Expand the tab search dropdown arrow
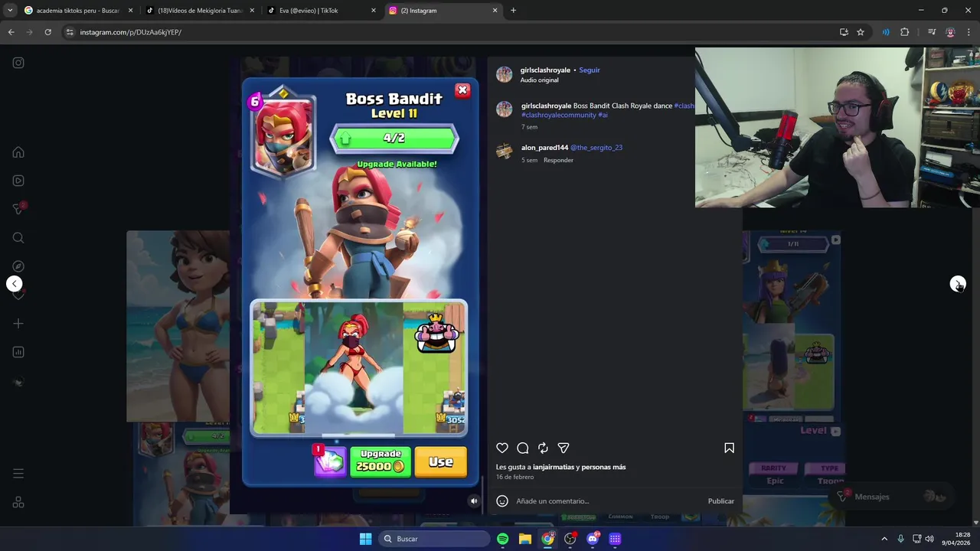980x551 pixels. pyautogui.click(x=10, y=11)
